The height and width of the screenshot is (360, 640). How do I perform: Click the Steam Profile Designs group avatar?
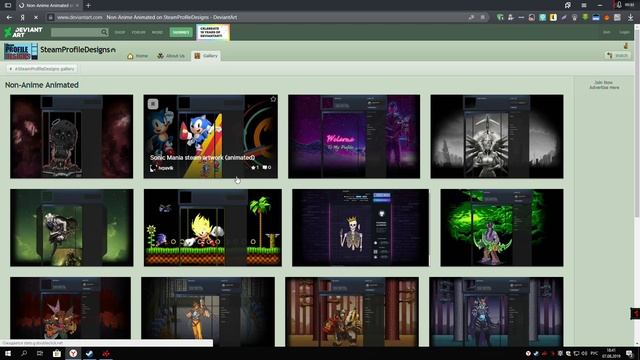(x=21, y=51)
